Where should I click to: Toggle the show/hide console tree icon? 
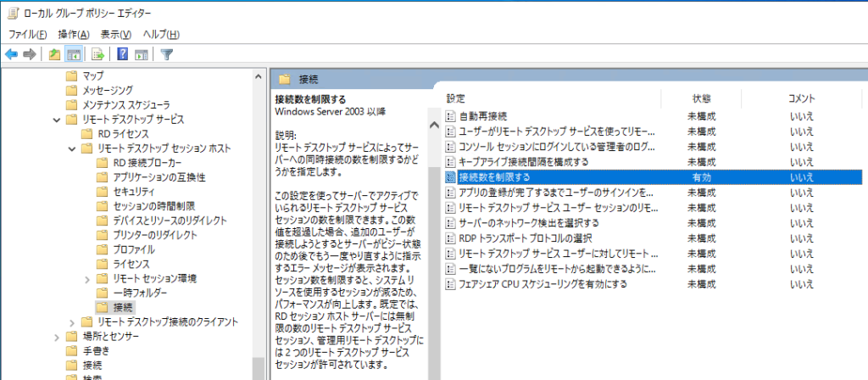[73, 54]
